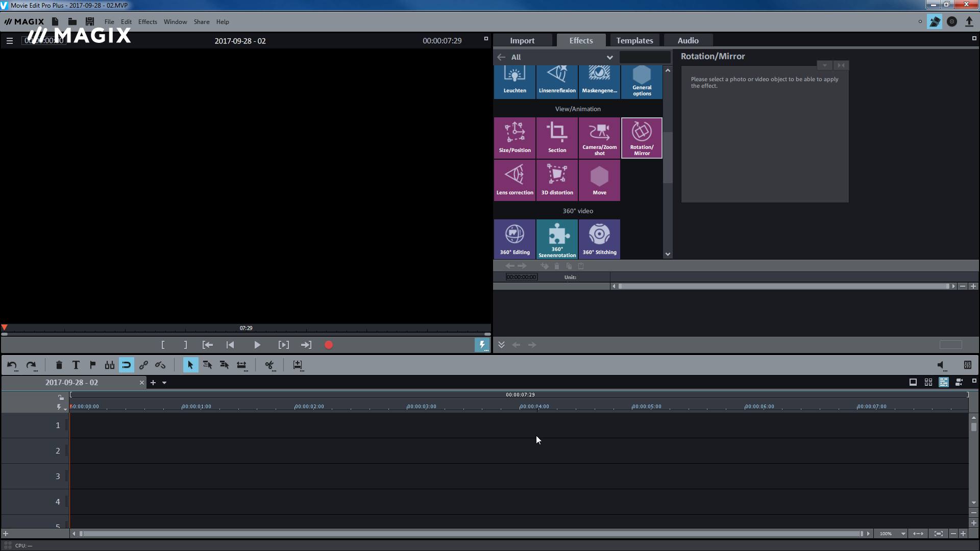The height and width of the screenshot is (551, 980).
Task: Click the Play button to preview
Action: tap(257, 344)
